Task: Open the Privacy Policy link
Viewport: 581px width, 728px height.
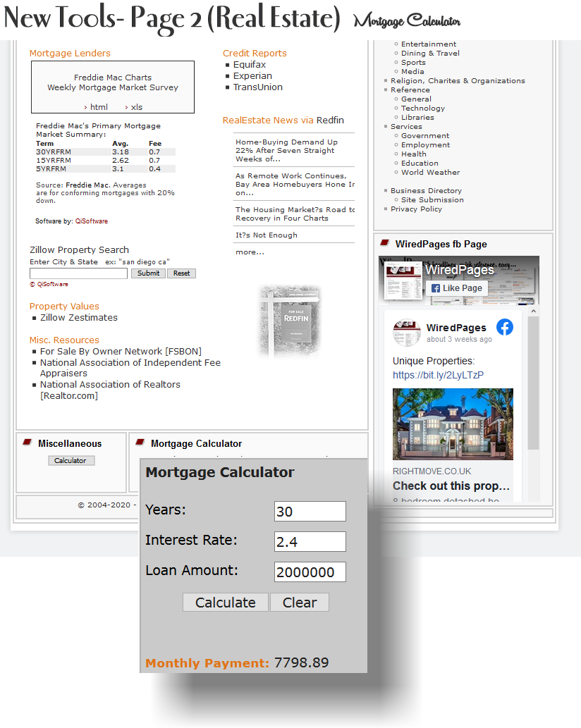Action: [x=416, y=209]
